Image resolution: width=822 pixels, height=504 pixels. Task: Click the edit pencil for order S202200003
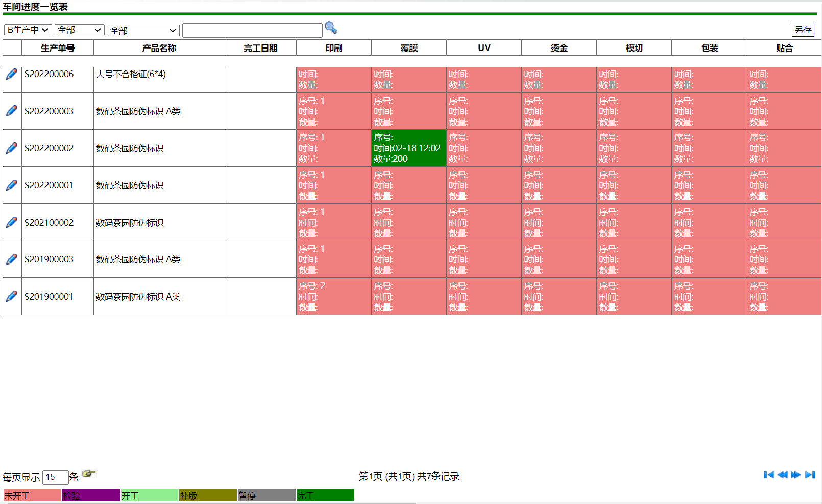coord(11,110)
